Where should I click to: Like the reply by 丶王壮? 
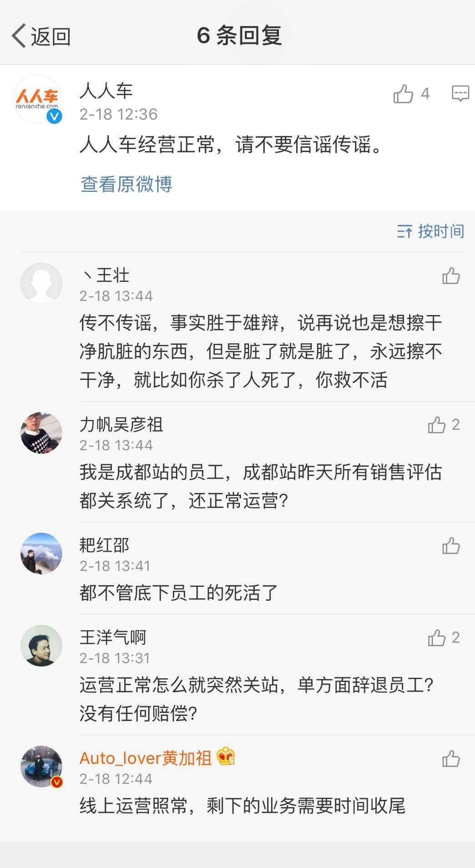(451, 276)
